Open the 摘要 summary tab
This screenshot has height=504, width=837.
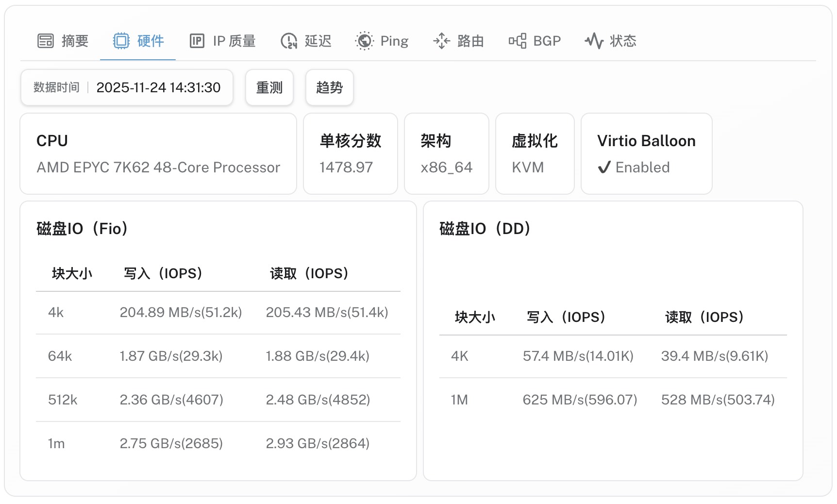(x=74, y=41)
